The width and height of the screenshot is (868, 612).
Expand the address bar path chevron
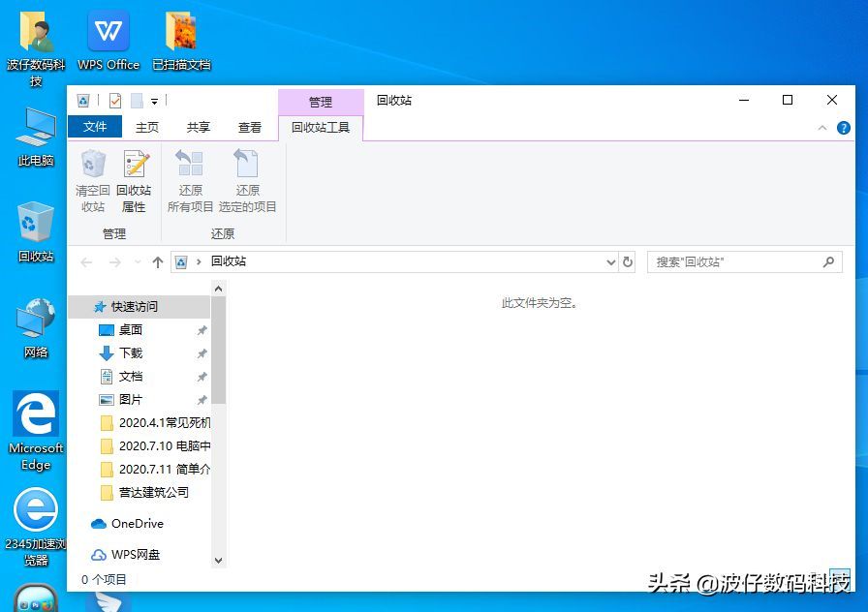[x=199, y=261]
